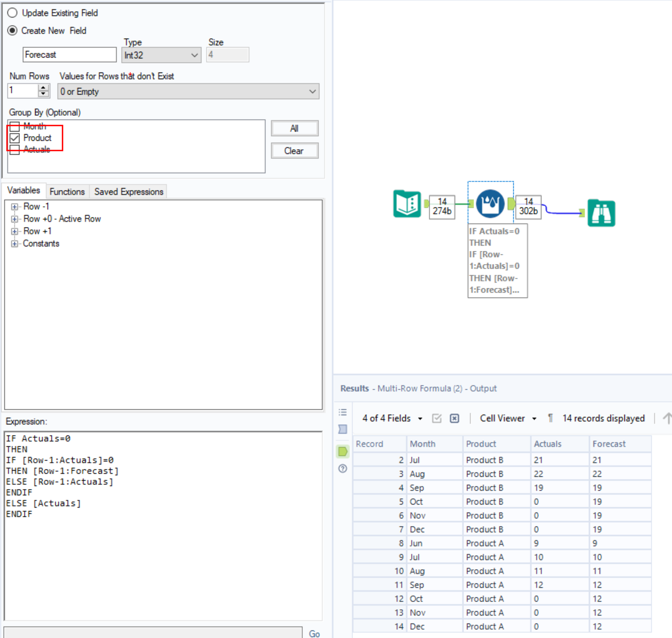This screenshot has width=672, height=638.
Task: Open the results metadata list icon
Action: click(342, 412)
